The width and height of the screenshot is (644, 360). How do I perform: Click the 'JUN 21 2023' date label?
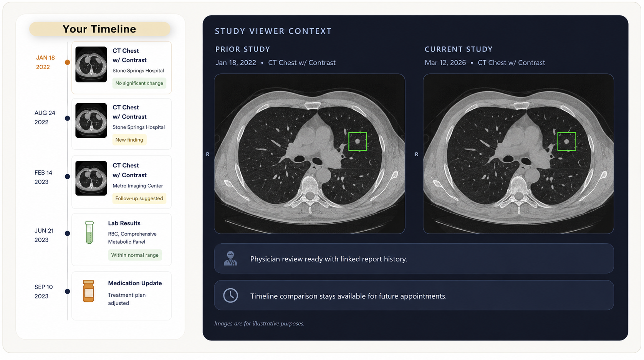pyautogui.click(x=44, y=235)
